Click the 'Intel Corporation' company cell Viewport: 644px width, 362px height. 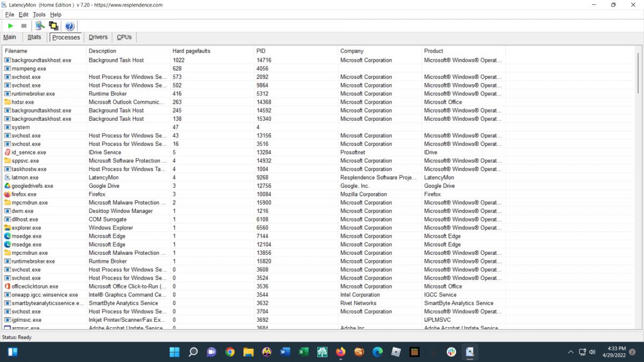pyautogui.click(x=360, y=295)
